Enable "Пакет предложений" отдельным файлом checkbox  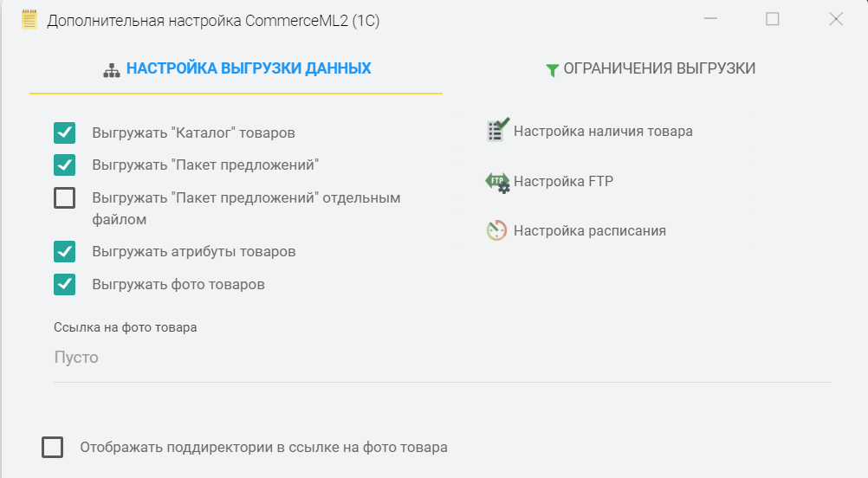pyautogui.click(x=65, y=198)
